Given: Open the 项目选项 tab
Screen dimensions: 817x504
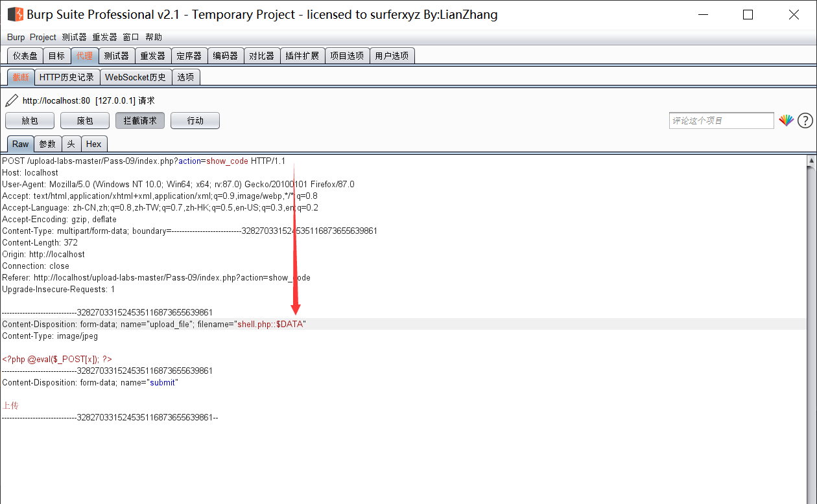Looking at the screenshot, I should [347, 56].
